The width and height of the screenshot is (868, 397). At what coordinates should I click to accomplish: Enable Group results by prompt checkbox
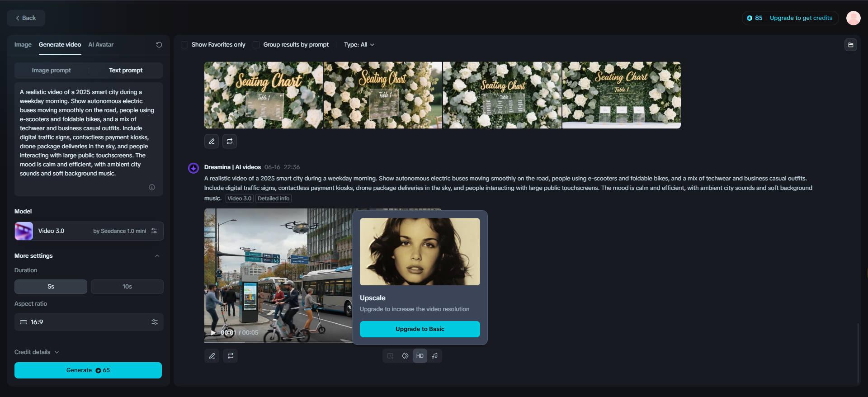256,45
